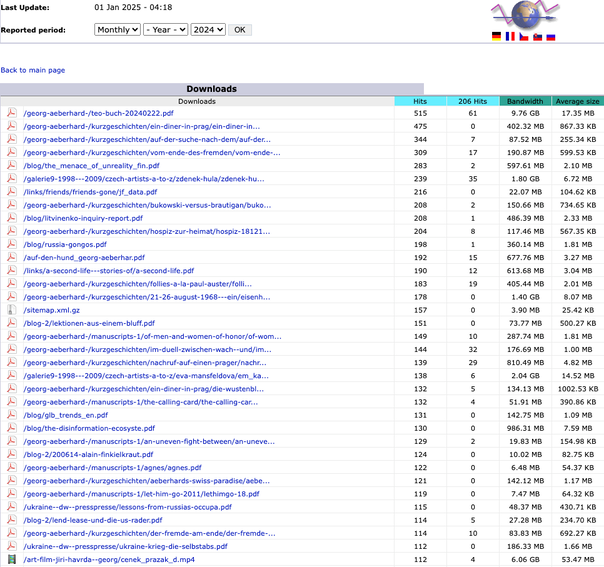Open the agnes.pdf link
604x567 pixels.
(112, 468)
